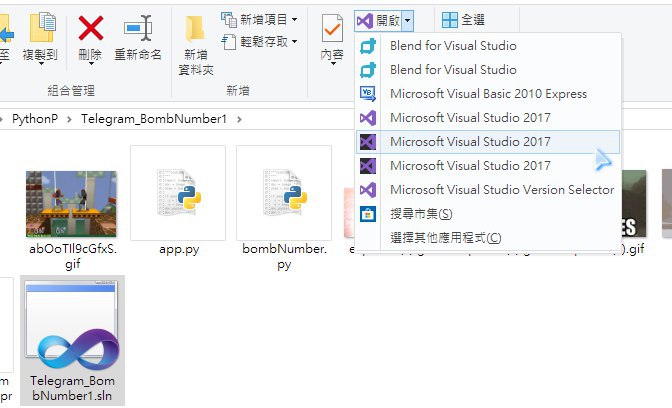672x408 pixels.
Task: Expand the Delete (刪除) dropdown arrow
Action: click(x=91, y=64)
